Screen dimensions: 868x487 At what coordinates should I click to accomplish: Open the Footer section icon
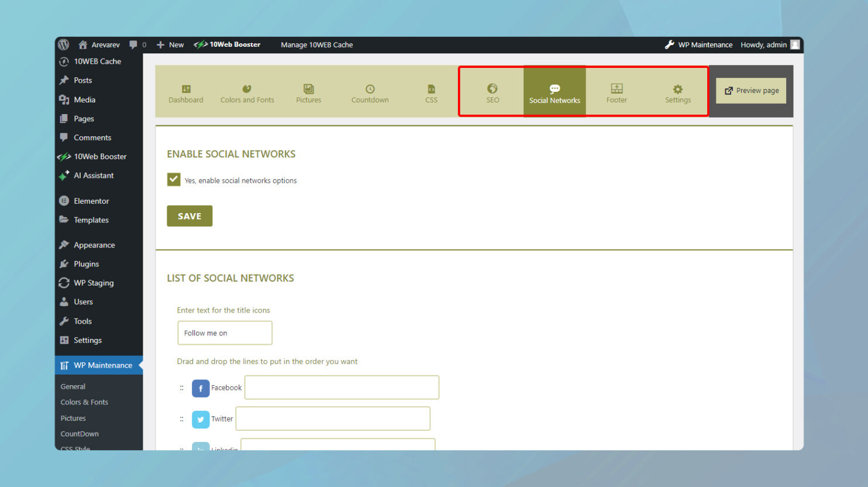coord(616,90)
